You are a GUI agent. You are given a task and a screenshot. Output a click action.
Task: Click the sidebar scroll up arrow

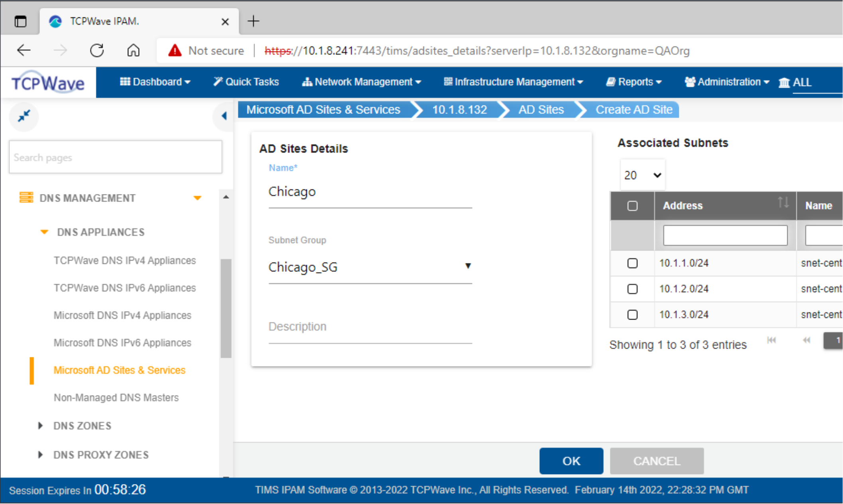[226, 197]
